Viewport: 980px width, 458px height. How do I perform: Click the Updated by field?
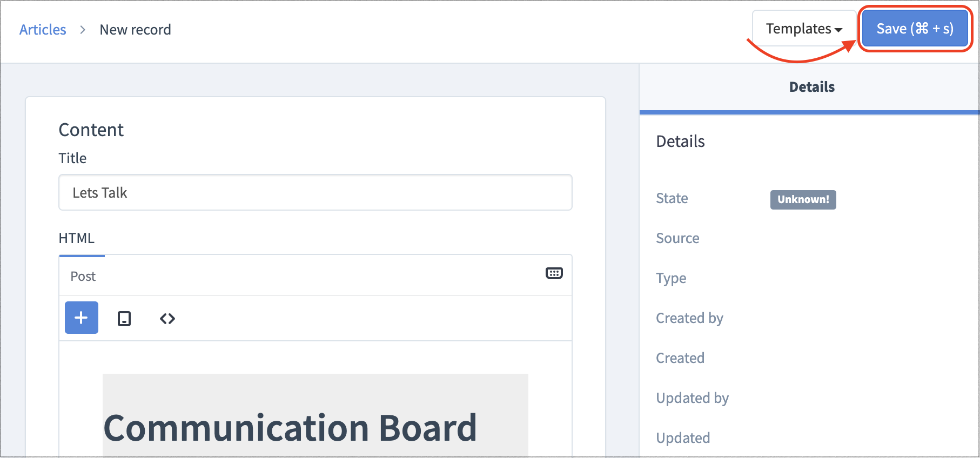(x=692, y=398)
